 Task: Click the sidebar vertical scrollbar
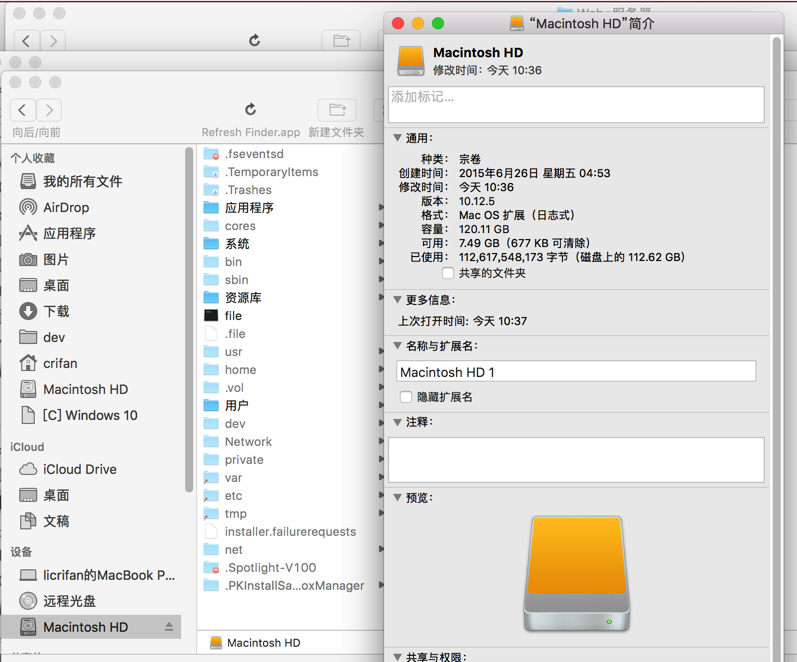[189, 319]
